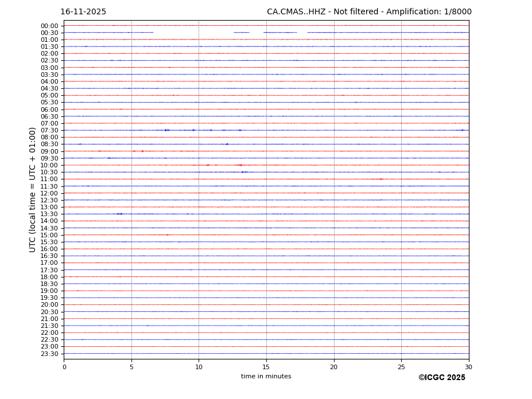Screen dimensions: 532x399
Task: Click the 20 tick on the minutes axis
Action: pos(334,367)
